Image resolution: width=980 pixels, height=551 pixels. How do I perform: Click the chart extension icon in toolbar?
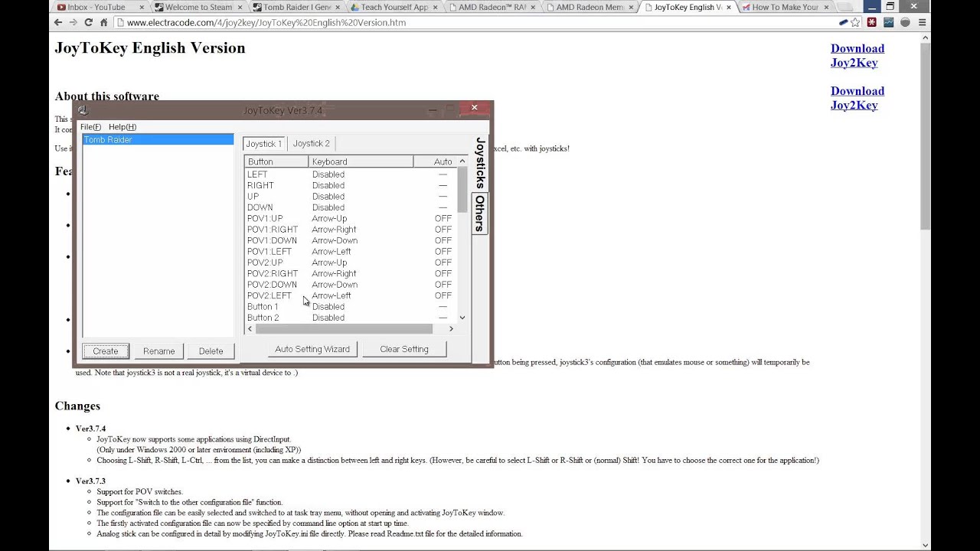click(x=888, y=22)
